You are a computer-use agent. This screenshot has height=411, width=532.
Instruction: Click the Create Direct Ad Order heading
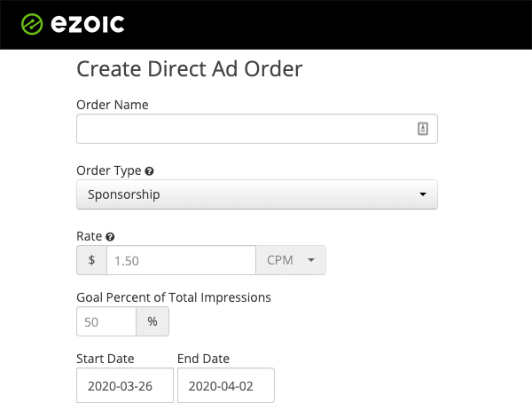click(190, 69)
